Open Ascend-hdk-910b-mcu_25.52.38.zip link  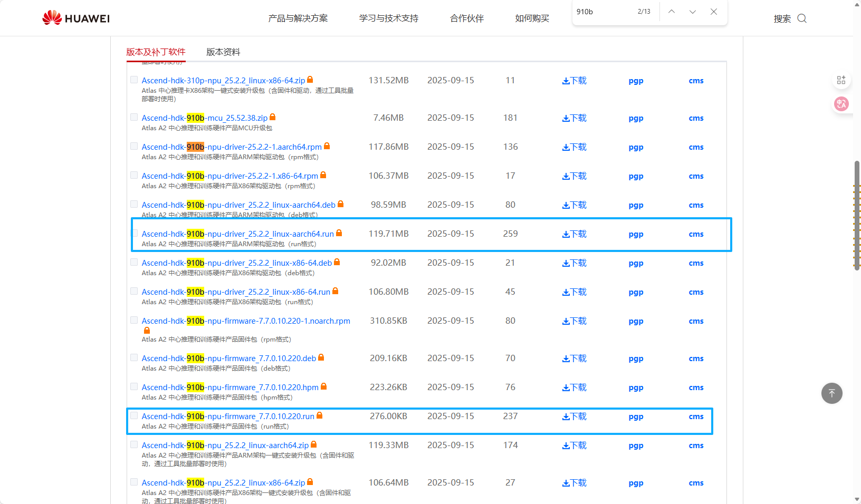pyautogui.click(x=205, y=118)
